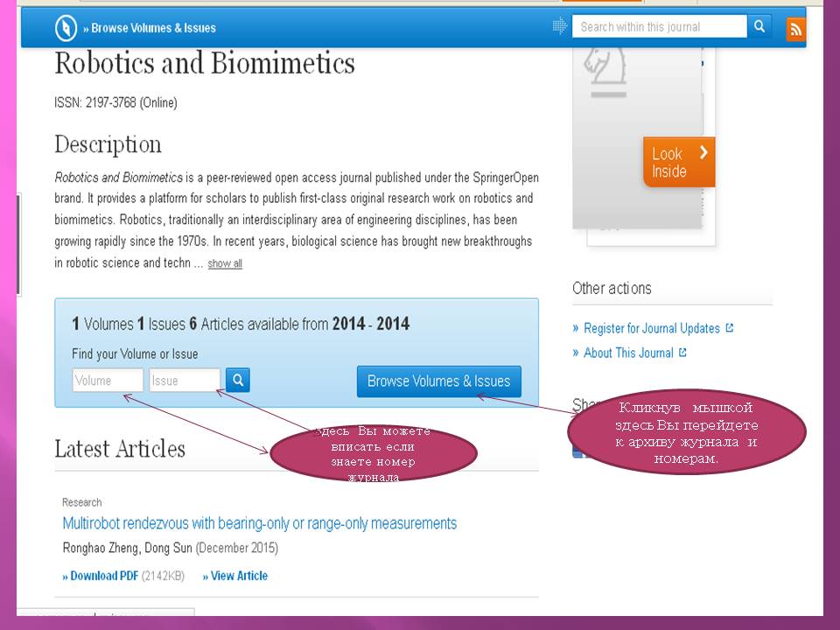Click the journal cover thumbnail image

click(637, 131)
